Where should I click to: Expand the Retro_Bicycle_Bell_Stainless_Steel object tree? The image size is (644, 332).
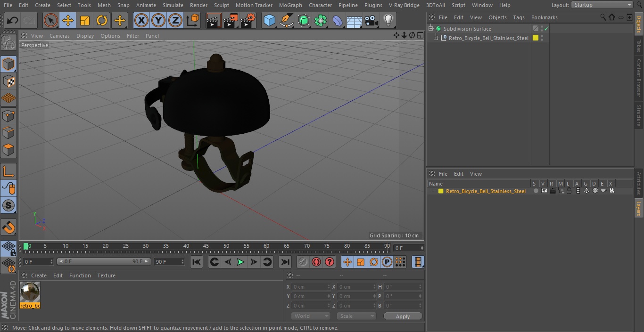[x=436, y=38]
